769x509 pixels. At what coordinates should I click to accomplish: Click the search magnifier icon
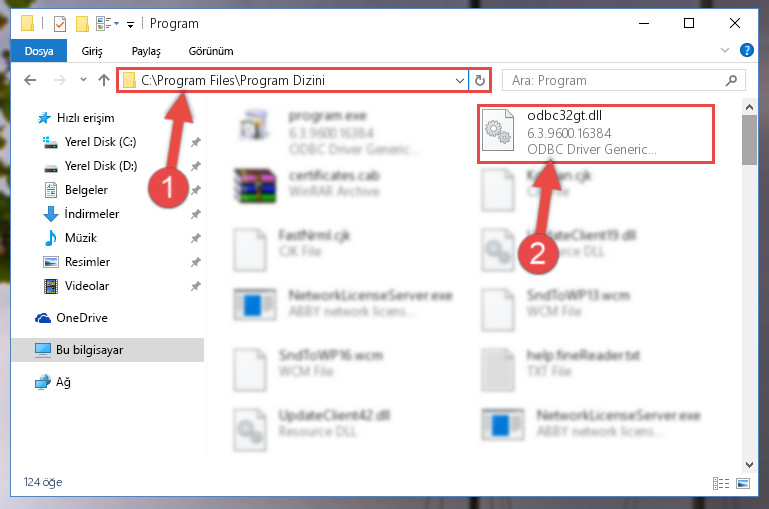(x=731, y=80)
